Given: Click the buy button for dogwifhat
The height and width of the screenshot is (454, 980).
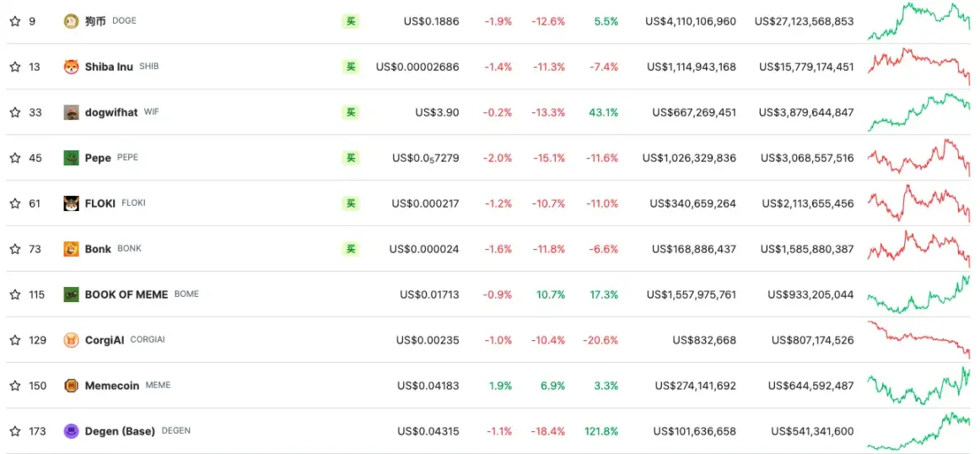Looking at the screenshot, I should coord(351,112).
